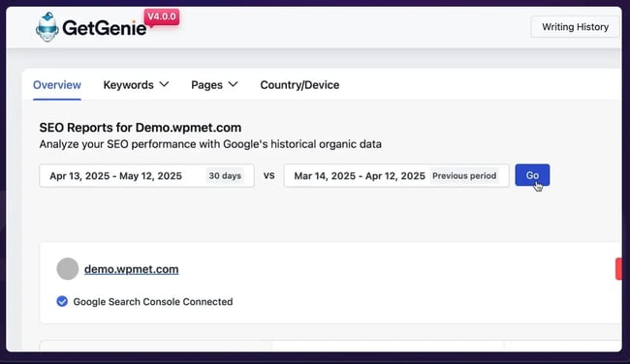The image size is (630, 364).
Task: Switch to the Overview tab
Action: point(57,85)
